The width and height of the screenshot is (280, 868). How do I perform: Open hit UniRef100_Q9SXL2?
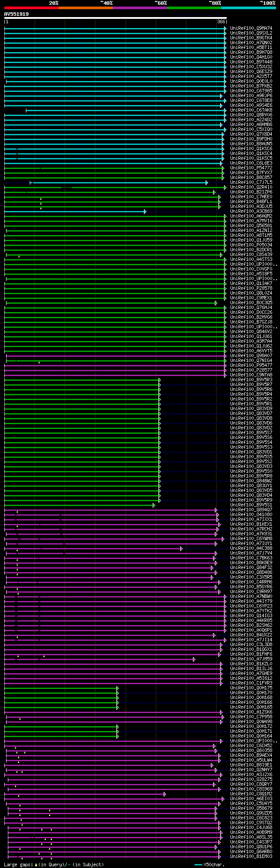pyautogui.click(x=251, y=33)
